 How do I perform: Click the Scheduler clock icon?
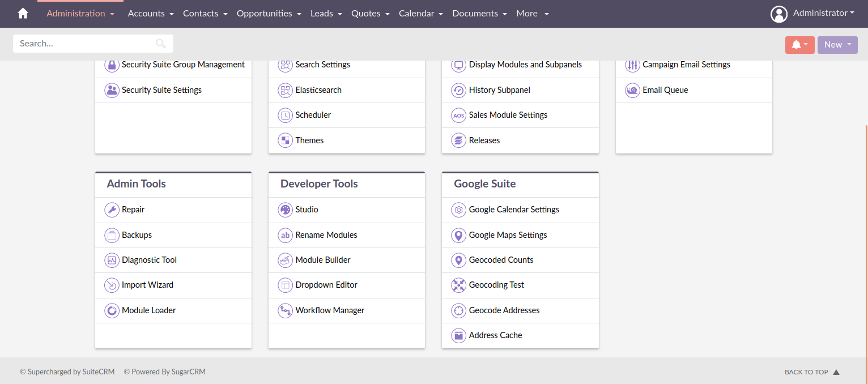point(286,115)
